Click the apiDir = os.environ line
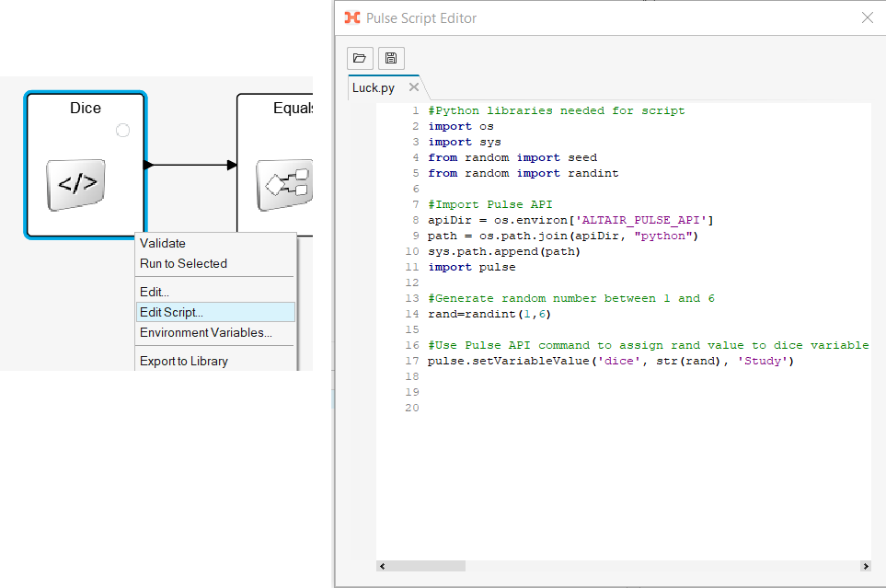This screenshot has height=588, width=886. tap(570, 221)
